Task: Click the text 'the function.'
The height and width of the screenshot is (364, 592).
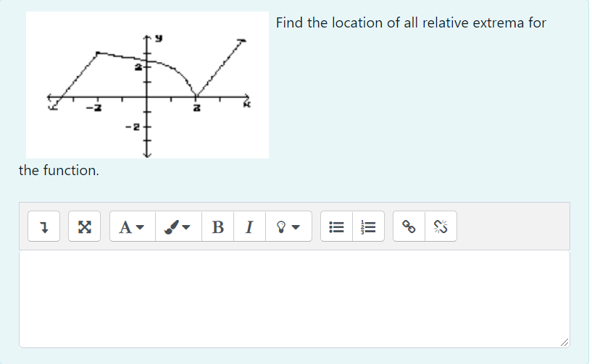Action: tap(59, 171)
